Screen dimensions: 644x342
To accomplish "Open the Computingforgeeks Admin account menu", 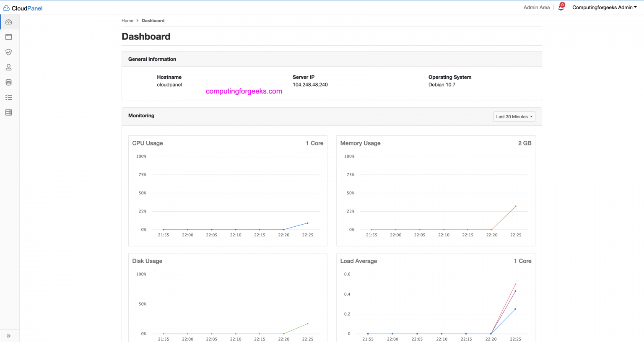I will [x=604, y=7].
